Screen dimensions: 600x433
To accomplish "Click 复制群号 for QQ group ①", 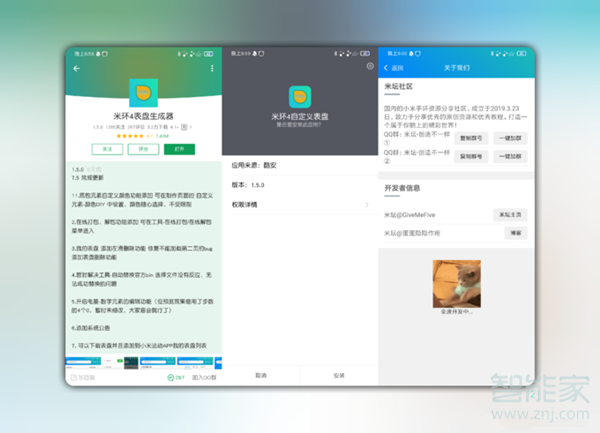I will click(471, 138).
